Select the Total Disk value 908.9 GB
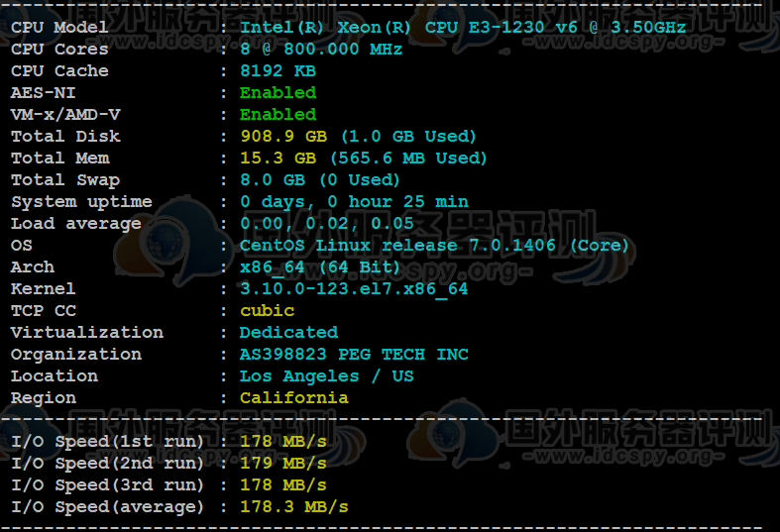This screenshot has width=780, height=532. pyautogui.click(x=283, y=137)
